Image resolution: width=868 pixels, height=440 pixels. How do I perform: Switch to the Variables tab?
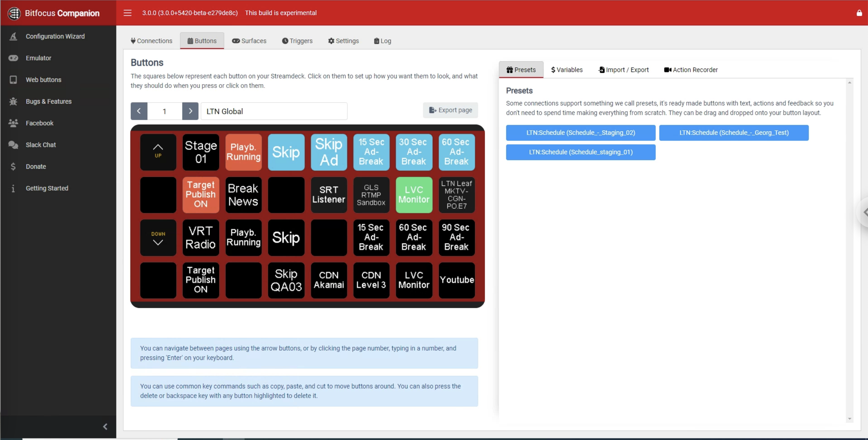(566, 70)
